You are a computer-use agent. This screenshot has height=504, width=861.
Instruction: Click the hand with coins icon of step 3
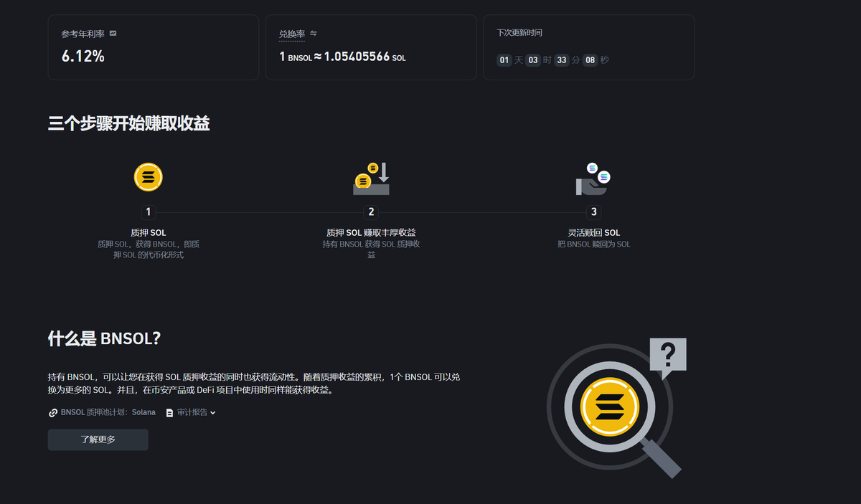pyautogui.click(x=593, y=179)
